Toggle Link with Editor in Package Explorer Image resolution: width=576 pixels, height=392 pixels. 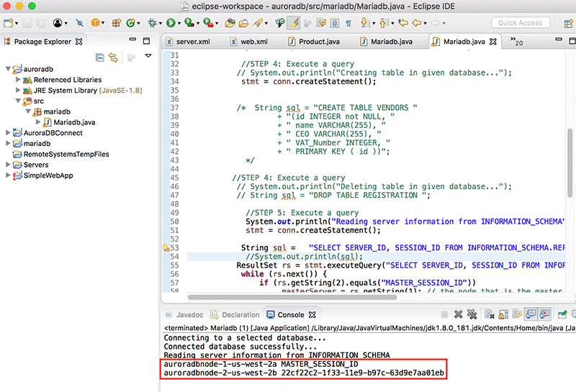click(113, 57)
